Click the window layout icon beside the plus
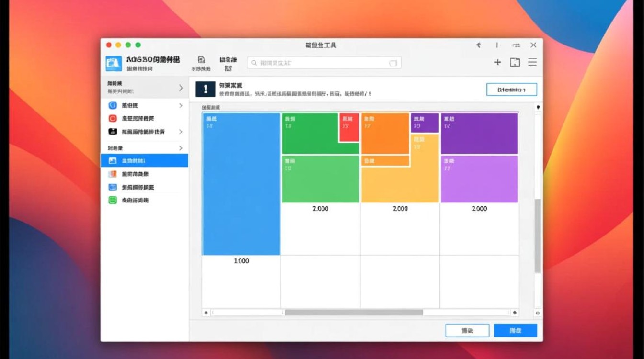Screen dimensions: 644x359 515,62
